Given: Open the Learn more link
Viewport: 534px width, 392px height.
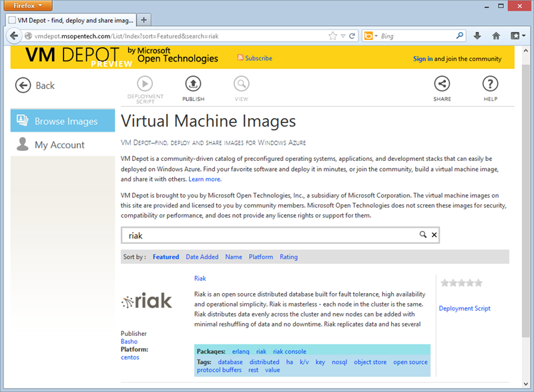Looking at the screenshot, I should coord(205,179).
